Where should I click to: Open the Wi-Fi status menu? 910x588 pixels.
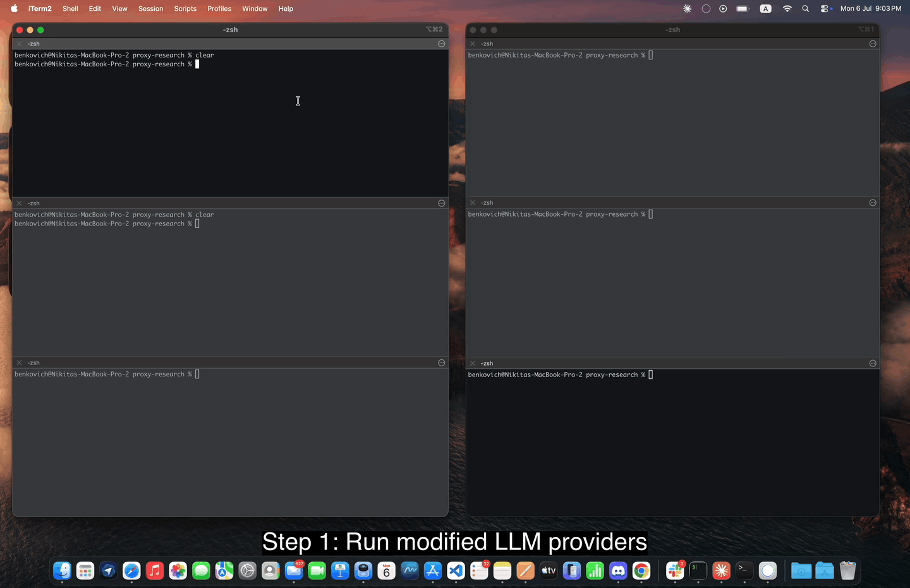(x=787, y=9)
